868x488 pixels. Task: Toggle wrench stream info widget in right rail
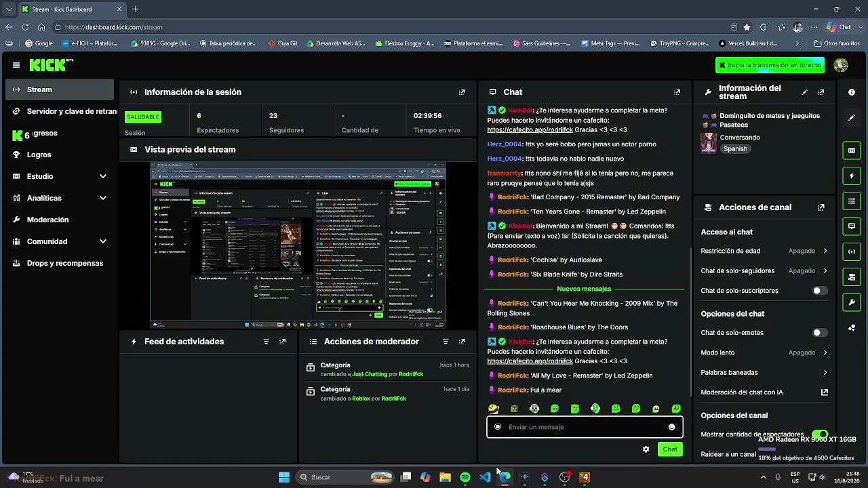852,302
